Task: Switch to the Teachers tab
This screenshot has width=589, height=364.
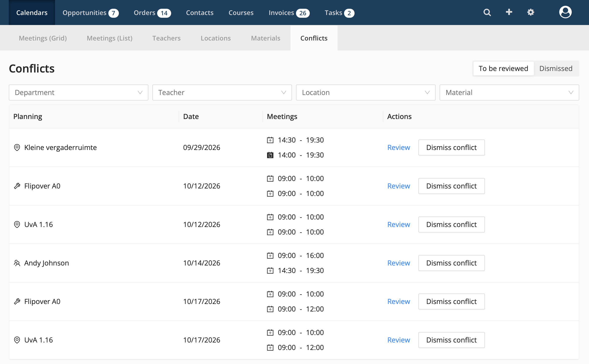Action: click(x=166, y=38)
